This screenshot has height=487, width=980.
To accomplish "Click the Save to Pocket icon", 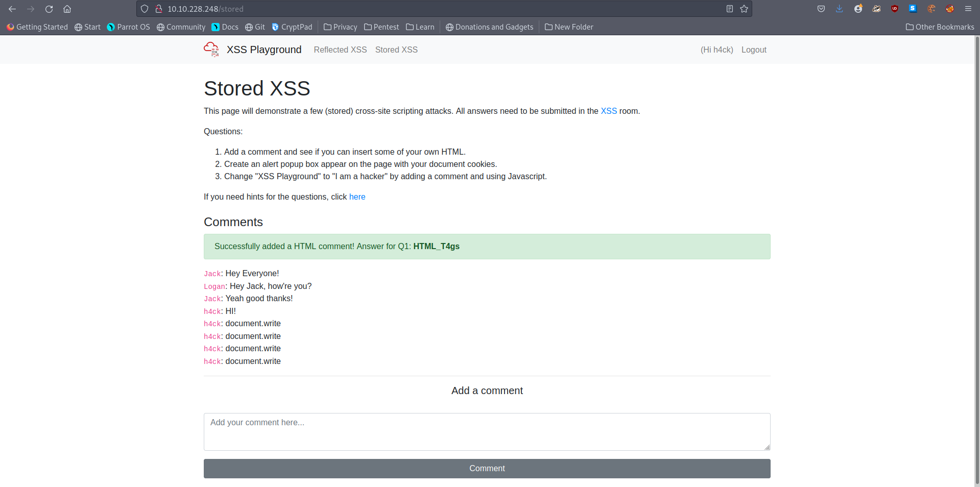I will coord(821,9).
